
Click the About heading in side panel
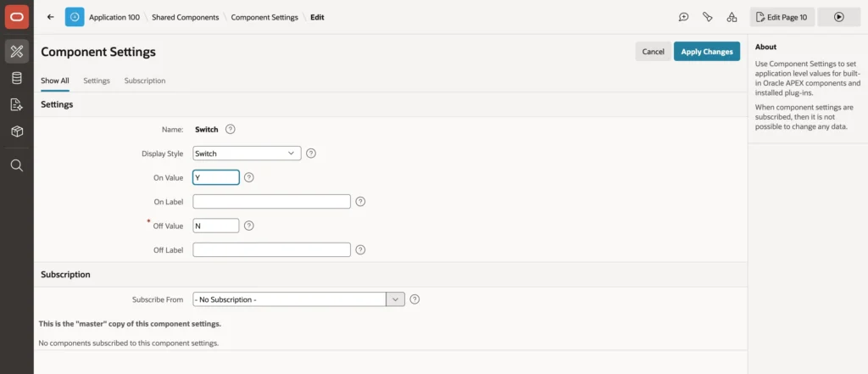tap(765, 47)
